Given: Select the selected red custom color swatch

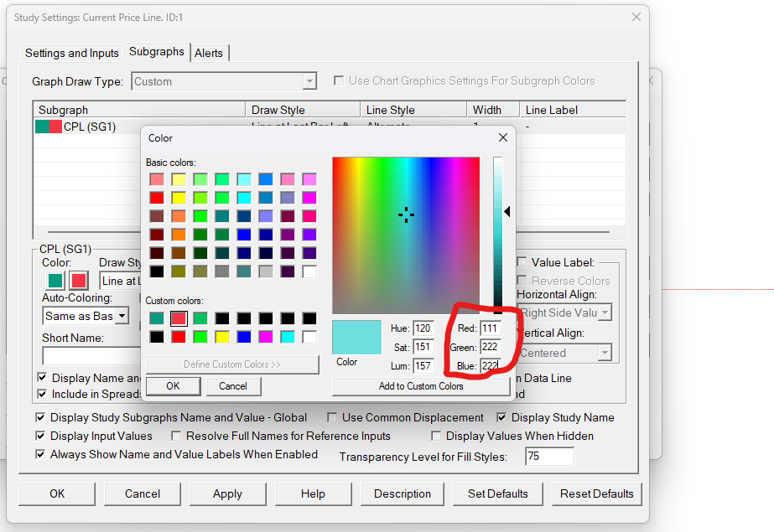Looking at the screenshot, I should coord(179,318).
